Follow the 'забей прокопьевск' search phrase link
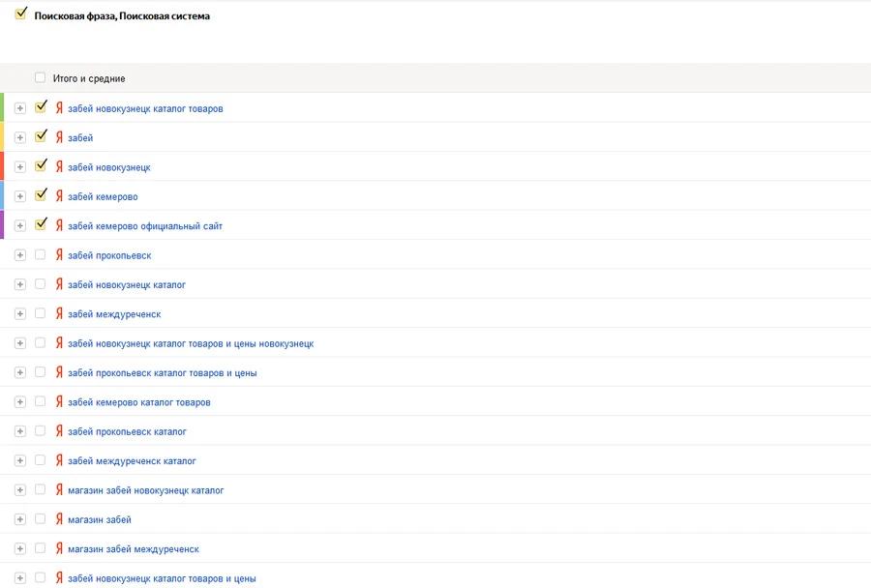The width and height of the screenshot is (871, 588). [109, 255]
